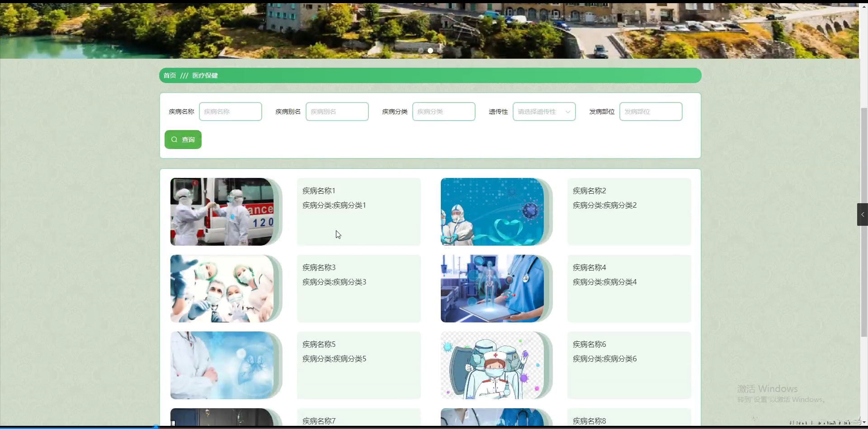
Task: Open the surgeons image for 疾病名称3
Action: [222, 289]
